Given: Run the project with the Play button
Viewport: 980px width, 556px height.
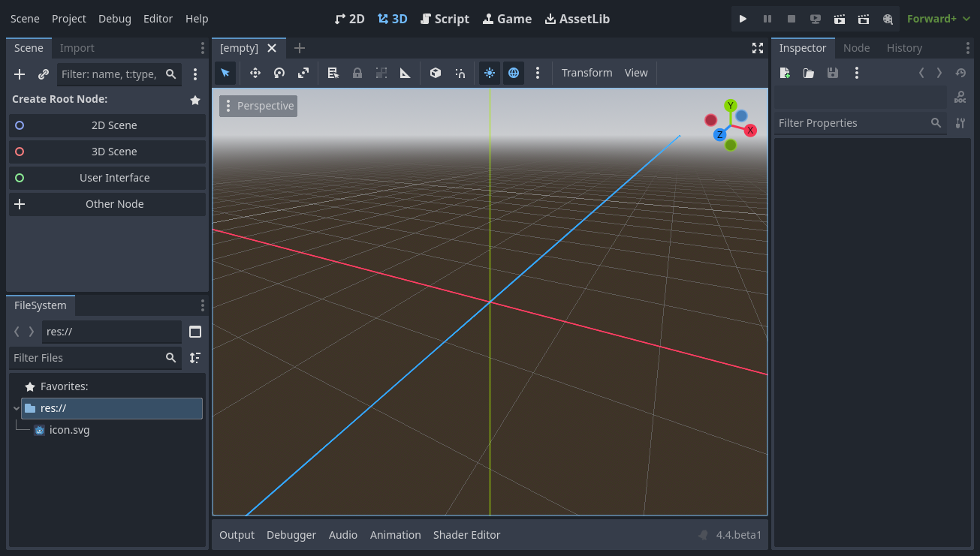Looking at the screenshot, I should click(x=743, y=19).
